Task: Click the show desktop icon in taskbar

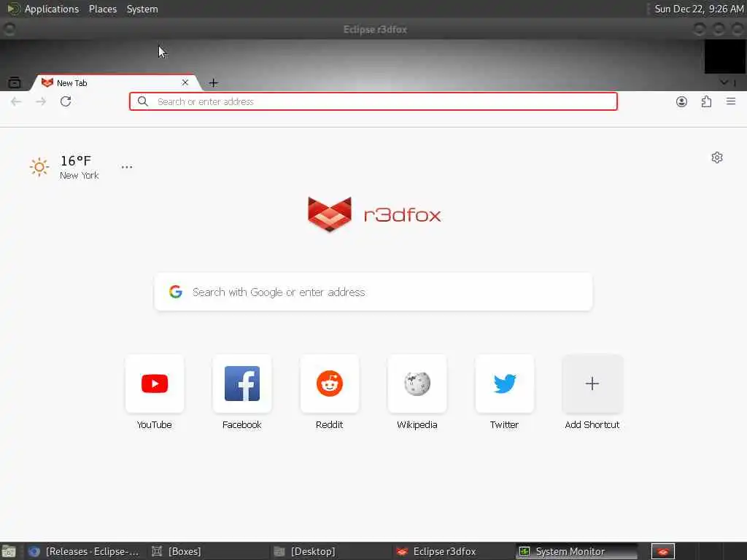Action: [x=9, y=551]
